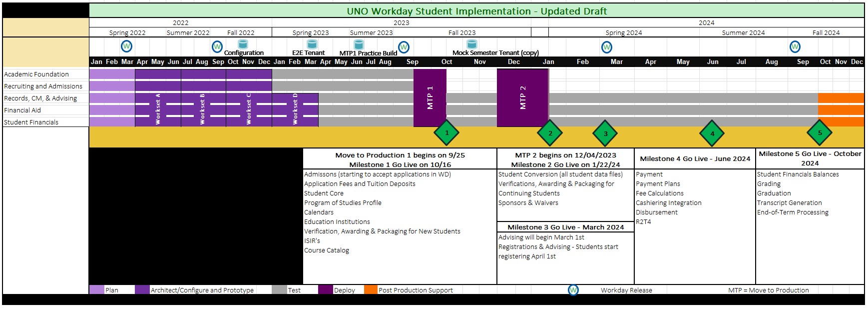Click the Fall 2022 term header

click(x=241, y=32)
